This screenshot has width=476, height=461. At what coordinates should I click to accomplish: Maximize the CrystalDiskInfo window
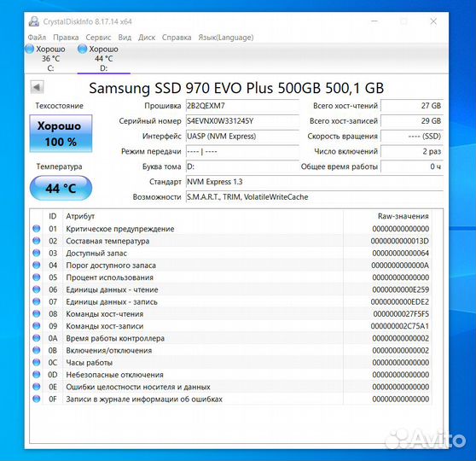(x=403, y=21)
